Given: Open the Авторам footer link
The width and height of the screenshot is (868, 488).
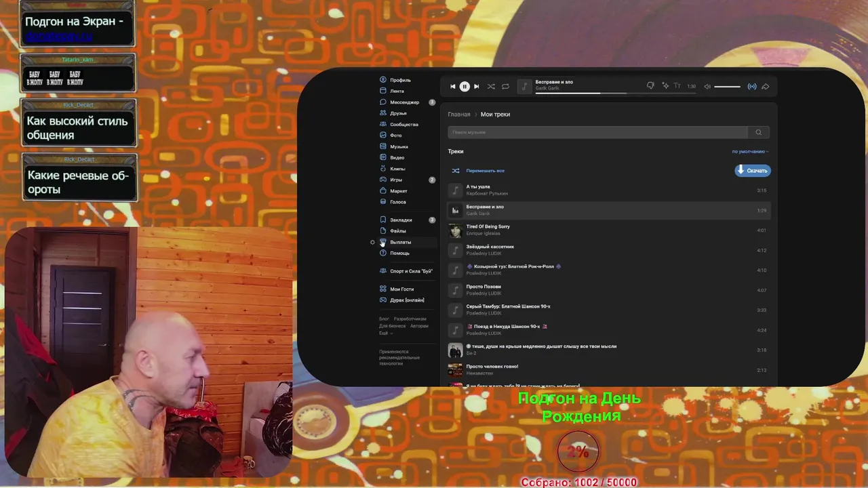Looking at the screenshot, I should click(x=419, y=326).
